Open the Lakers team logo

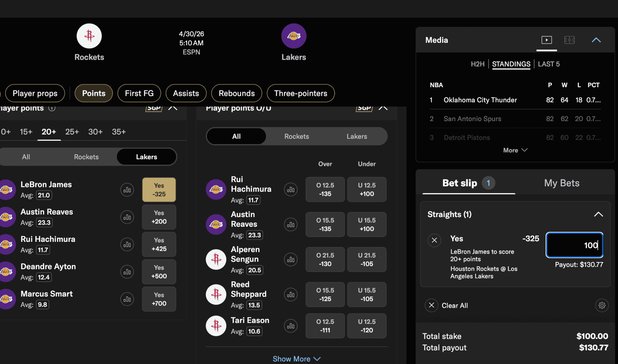click(x=294, y=36)
